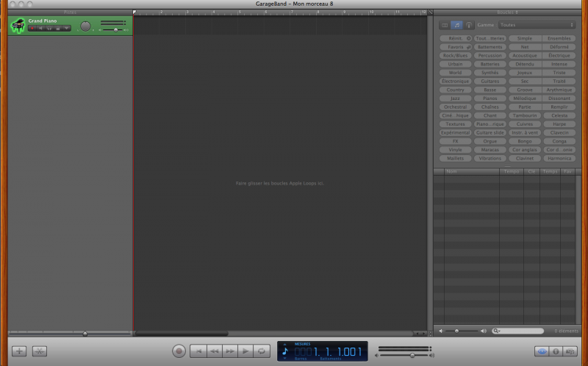Open the search magnifier options arrow
The height and width of the screenshot is (366, 588).
pyautogui.click(x=497, y=331)
